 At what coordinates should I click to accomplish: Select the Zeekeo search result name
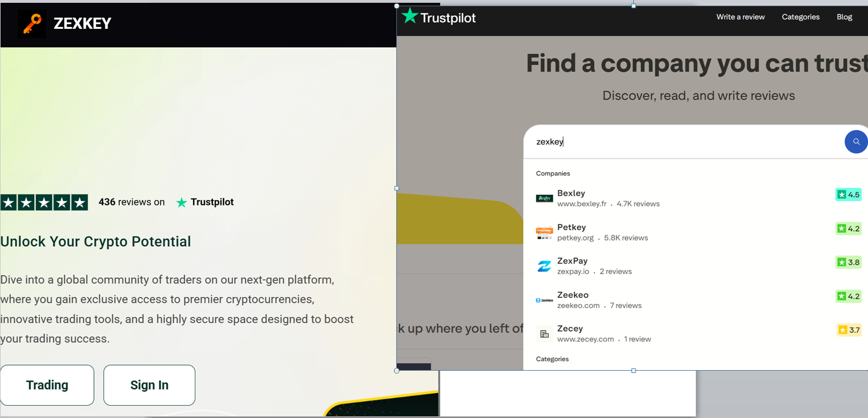(x=573, y=295)
